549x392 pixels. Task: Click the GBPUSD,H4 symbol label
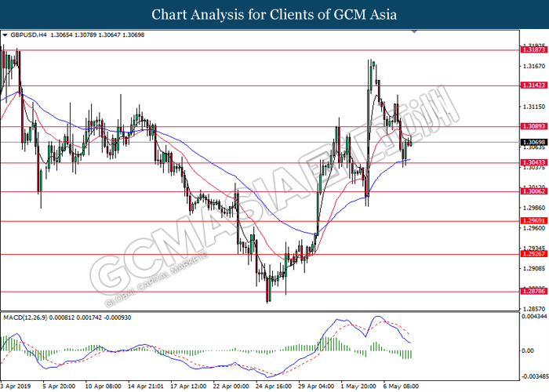tap(28, 35)
